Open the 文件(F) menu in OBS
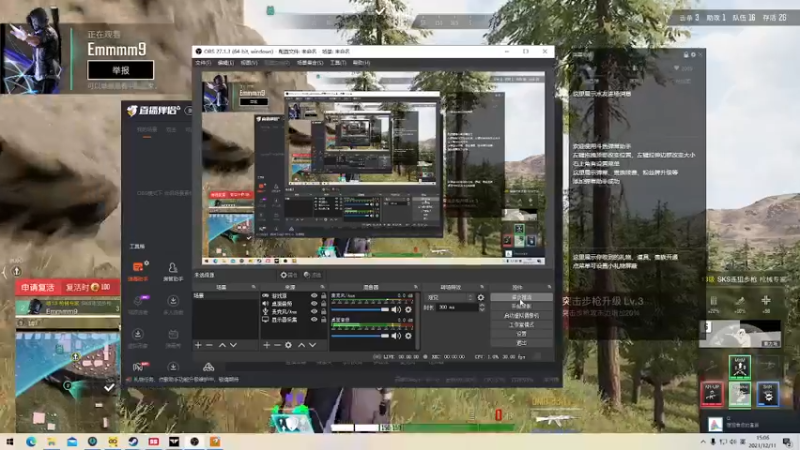Viewport: 800px width, 450px height. [x=203, y=63]
